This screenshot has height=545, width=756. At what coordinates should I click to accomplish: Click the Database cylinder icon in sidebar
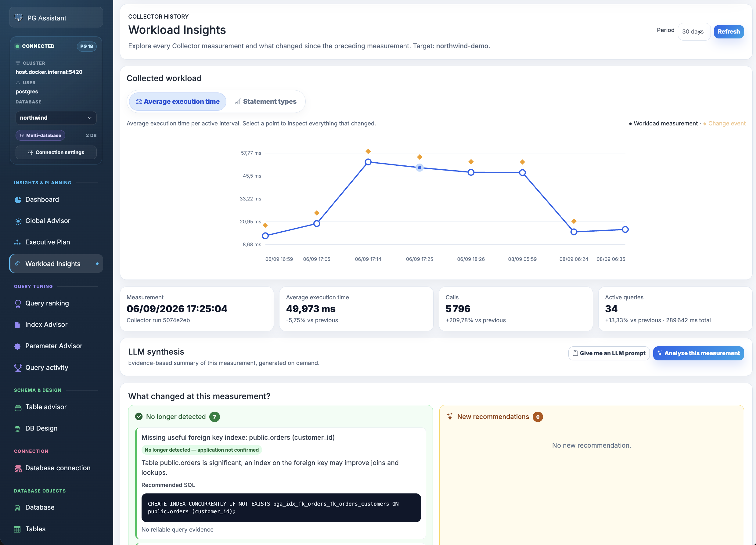(x=17, y=508)
